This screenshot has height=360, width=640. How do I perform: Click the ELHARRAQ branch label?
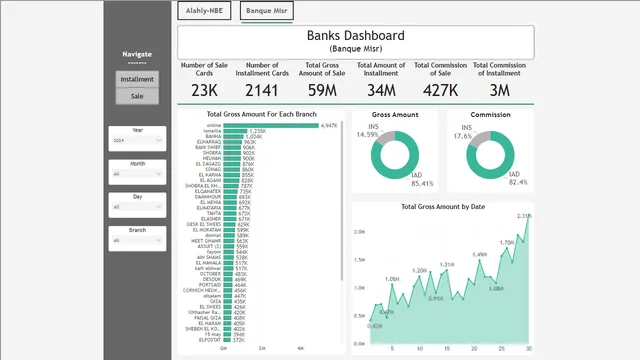209,142
